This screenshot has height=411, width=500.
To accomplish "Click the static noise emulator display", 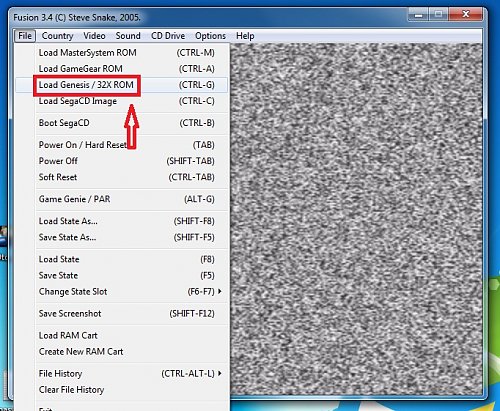I will [x=356, y=219].
